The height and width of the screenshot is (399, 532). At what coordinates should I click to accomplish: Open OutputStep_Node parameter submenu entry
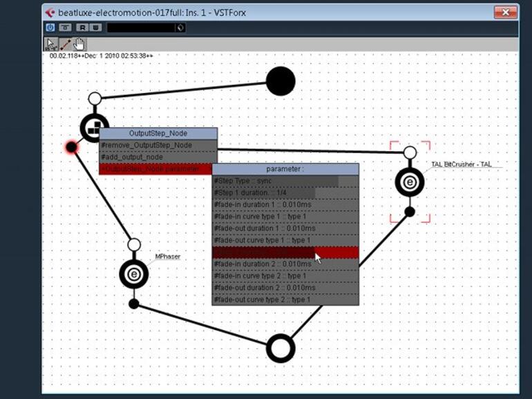(156, 169)
